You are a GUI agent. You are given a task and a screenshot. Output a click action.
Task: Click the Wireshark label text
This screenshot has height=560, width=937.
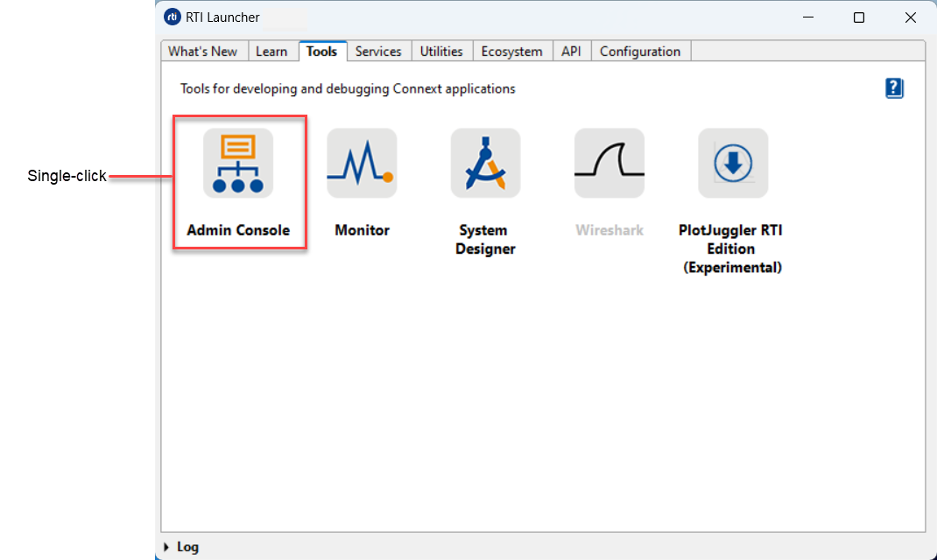[609, 230]
